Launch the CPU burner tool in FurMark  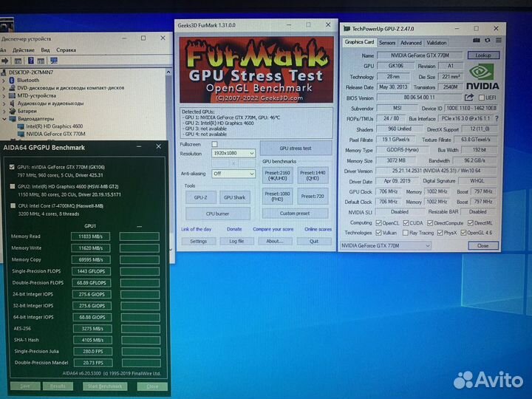[x=217, y=214]
